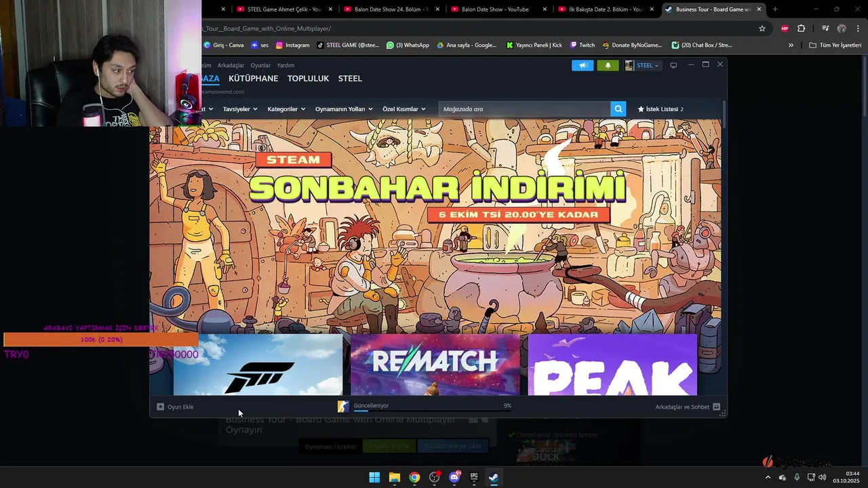Switch to Balon Date Show - YouTube tab
Viewport: 868px width, 488px height.
point(498,9)
